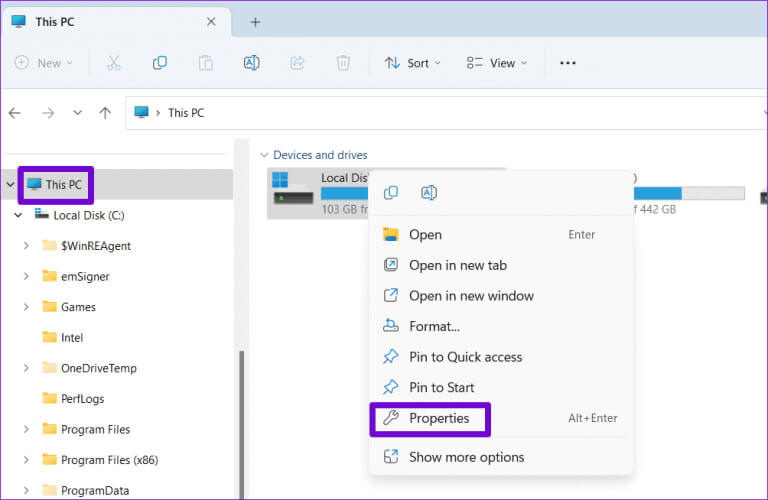Open the See more three-dots menu
Image resolution: width=768 pixels, height=500 pixels.
pyautogui.click(x=568, y=62)
